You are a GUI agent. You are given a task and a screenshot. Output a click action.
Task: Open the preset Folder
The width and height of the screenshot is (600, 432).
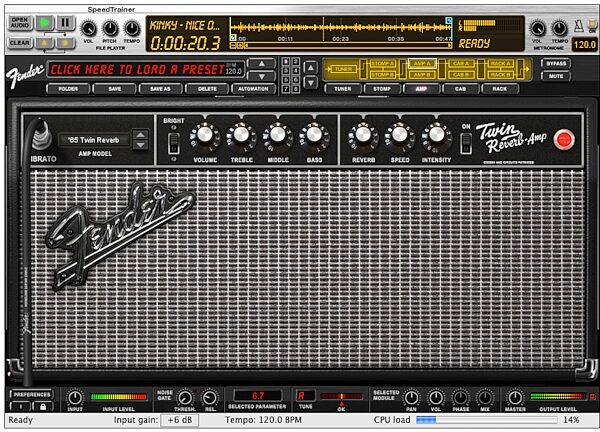tap(68, 89)
